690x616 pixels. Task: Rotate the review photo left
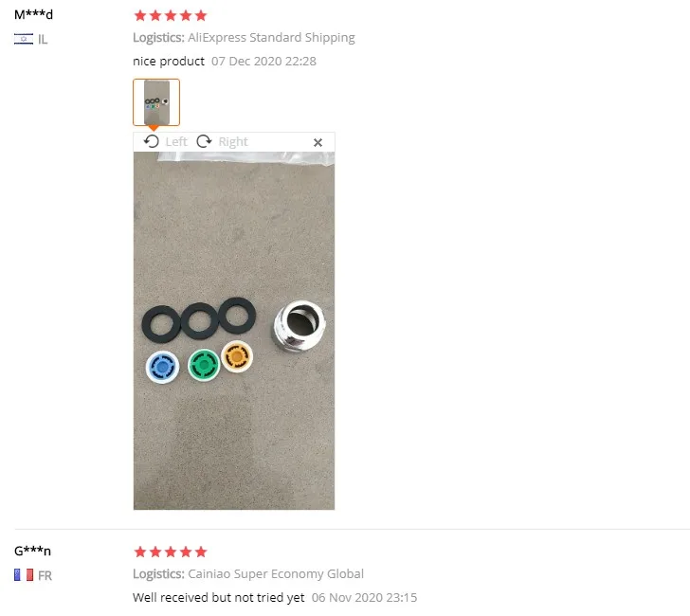tap(152, 142)
